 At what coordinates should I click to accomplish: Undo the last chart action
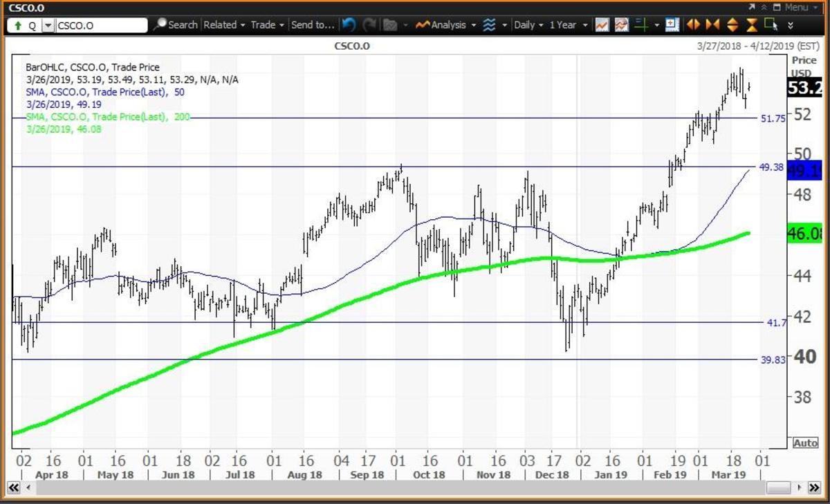pyautogui.click(x=349, y=25)
